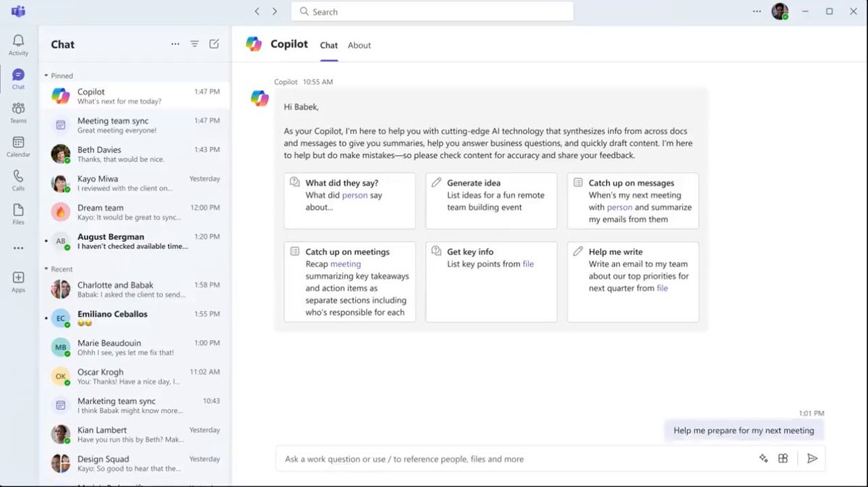Select the 'What did they say?' prompt card
Screen dimensions: 868x487
(350, 200)
